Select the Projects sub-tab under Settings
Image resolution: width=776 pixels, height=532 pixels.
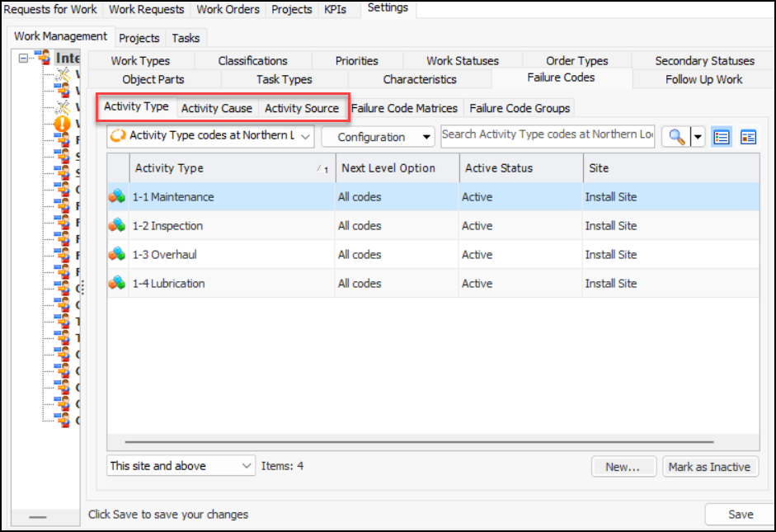point(139,38)
